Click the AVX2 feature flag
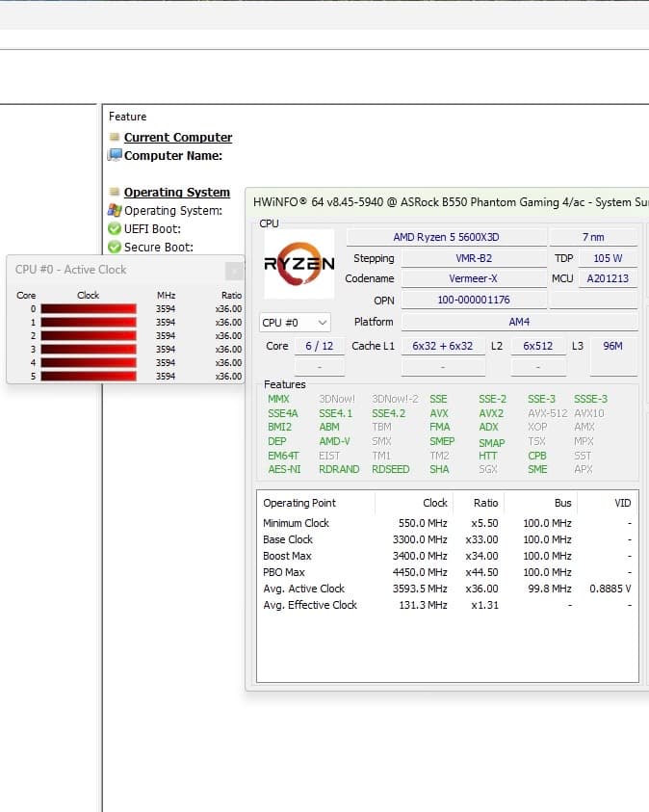The width and height of the screenshot is (649, 812). pyautogui.click(x=491, y=413)
